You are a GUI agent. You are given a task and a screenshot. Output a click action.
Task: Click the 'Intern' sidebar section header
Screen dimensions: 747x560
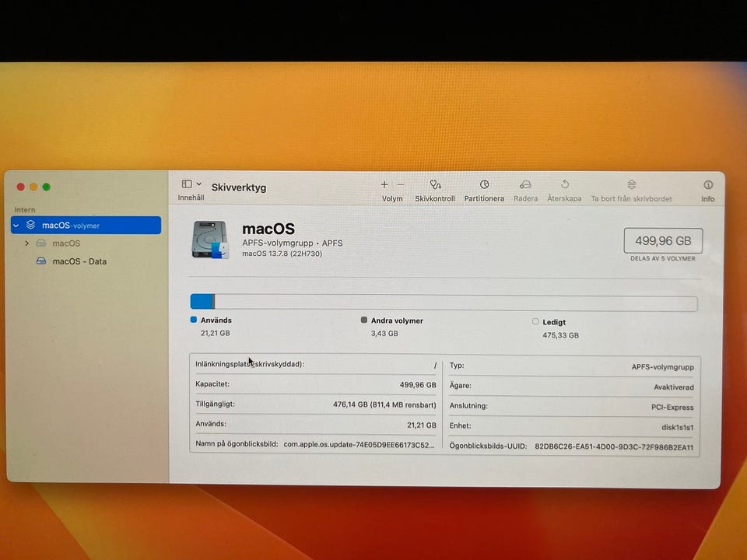[x=25, y=209]
